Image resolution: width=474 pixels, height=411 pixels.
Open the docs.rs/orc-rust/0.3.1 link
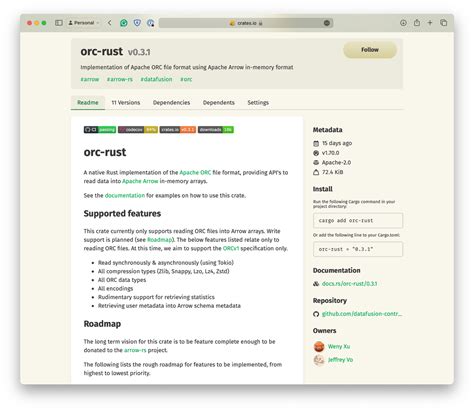click(x=349, y=284)
